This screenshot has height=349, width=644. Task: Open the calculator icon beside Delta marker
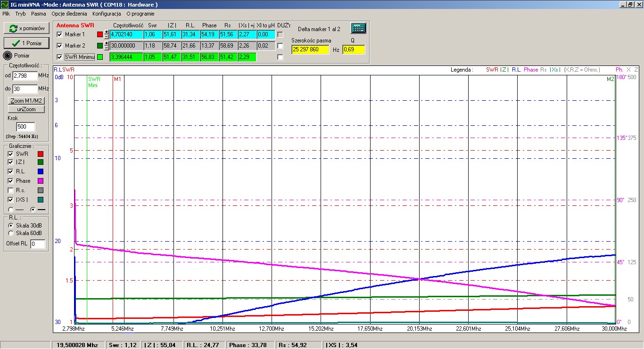pos(358,28)
